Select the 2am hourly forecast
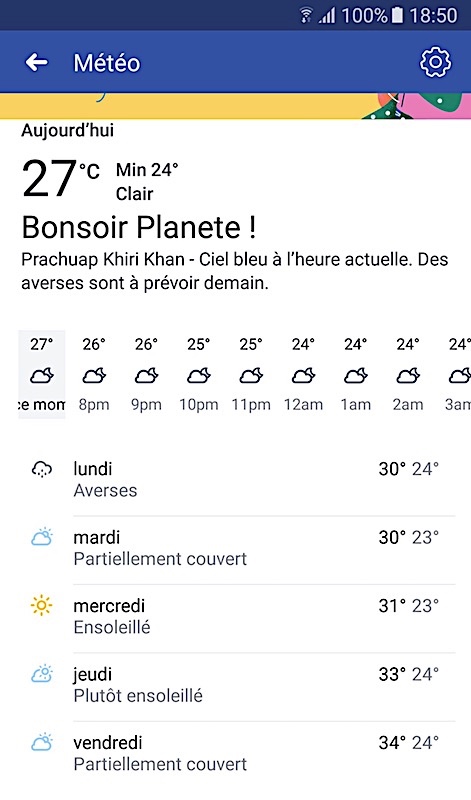Viewport: 471px width, 800px height. (x=408, y=374)
